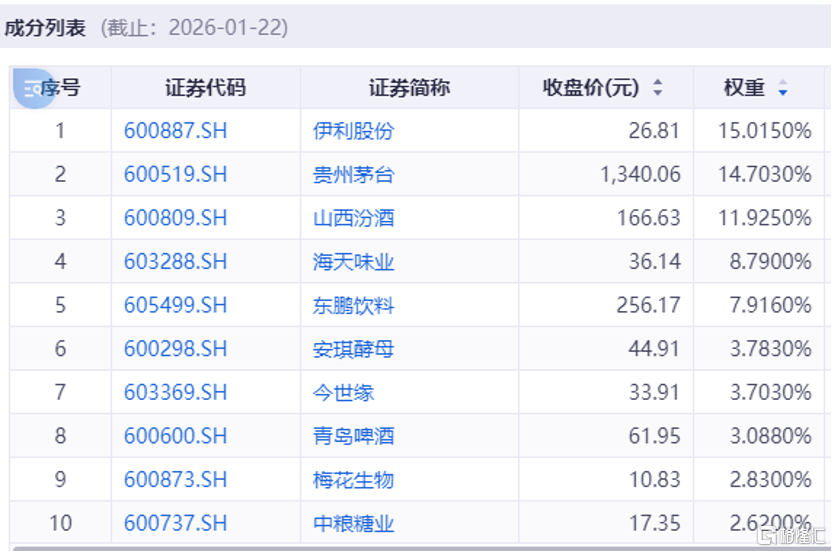Select weight value 3.7030%
832x552 pixels.
[x=770, y=392]
